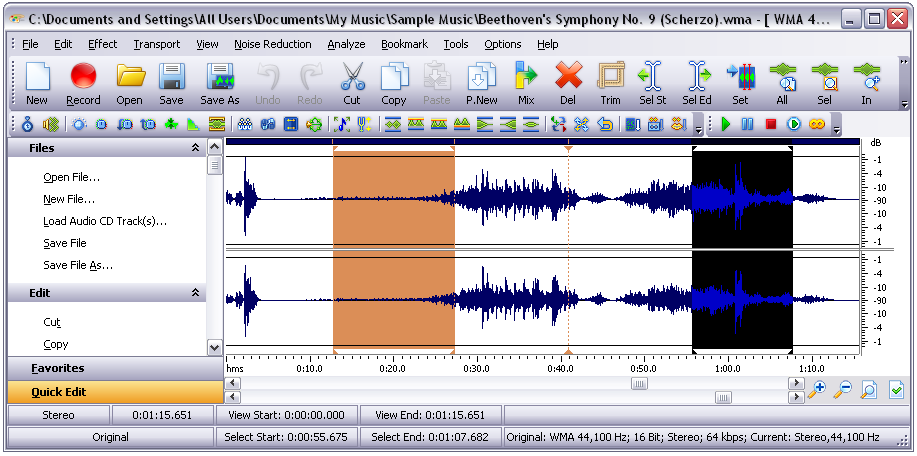The image size is (917, 456).
Task: Click the Save As toolbar icon
Action: pos(220,84)
